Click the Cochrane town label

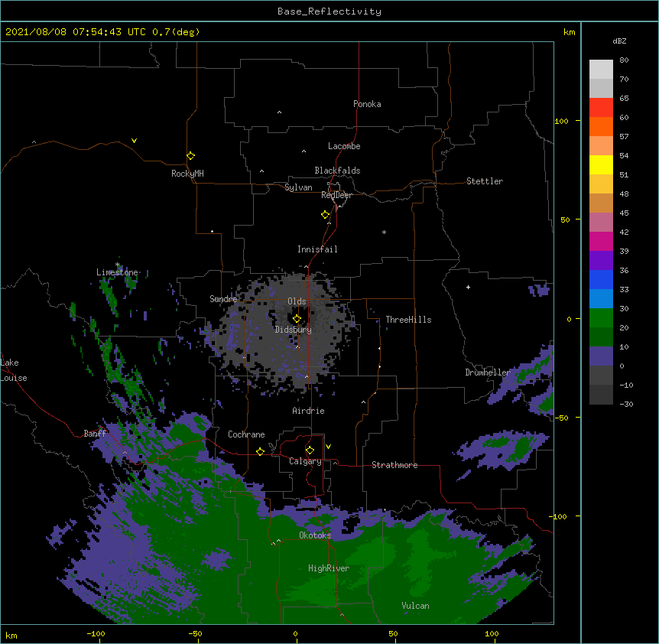pos(246,434)
